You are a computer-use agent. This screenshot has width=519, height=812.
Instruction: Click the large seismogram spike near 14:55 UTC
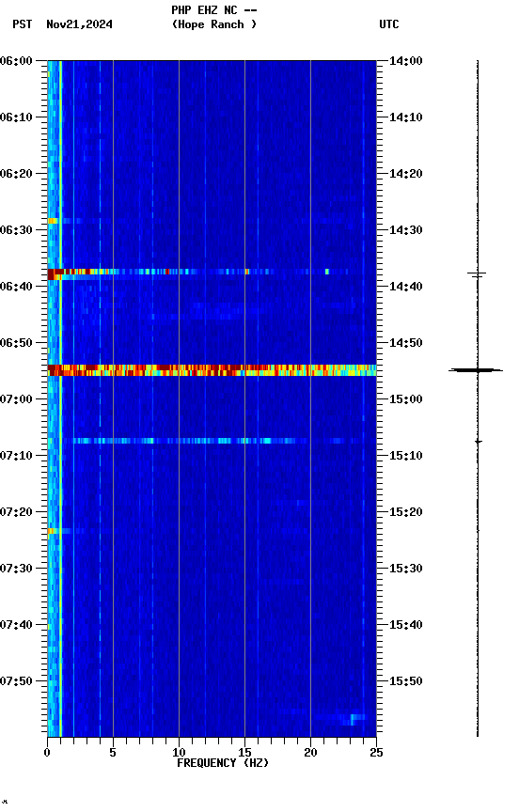coord(476,370)
